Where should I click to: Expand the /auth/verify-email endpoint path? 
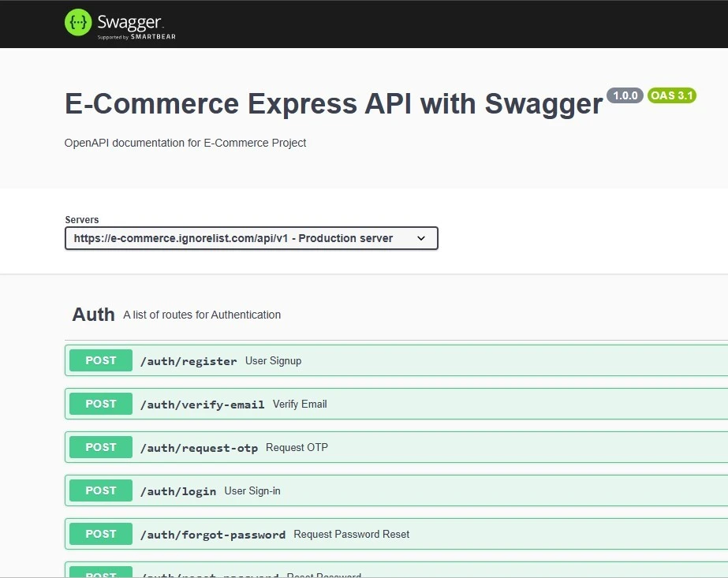(202, 405)
